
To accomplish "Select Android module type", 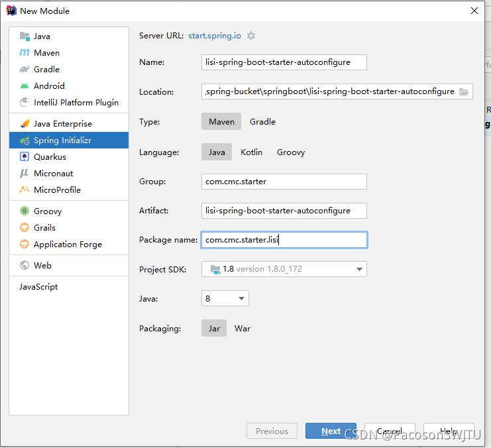I will point(69,86).
